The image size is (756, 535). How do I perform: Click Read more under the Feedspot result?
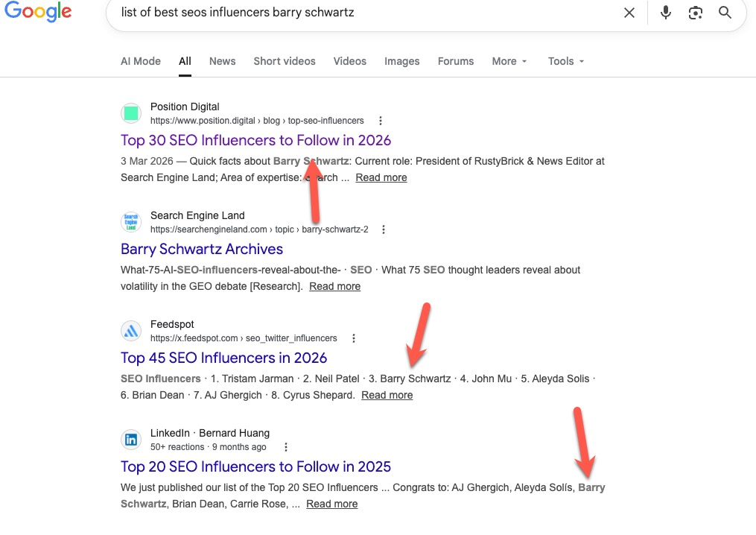pyautogui.click(x=387, y=395)
